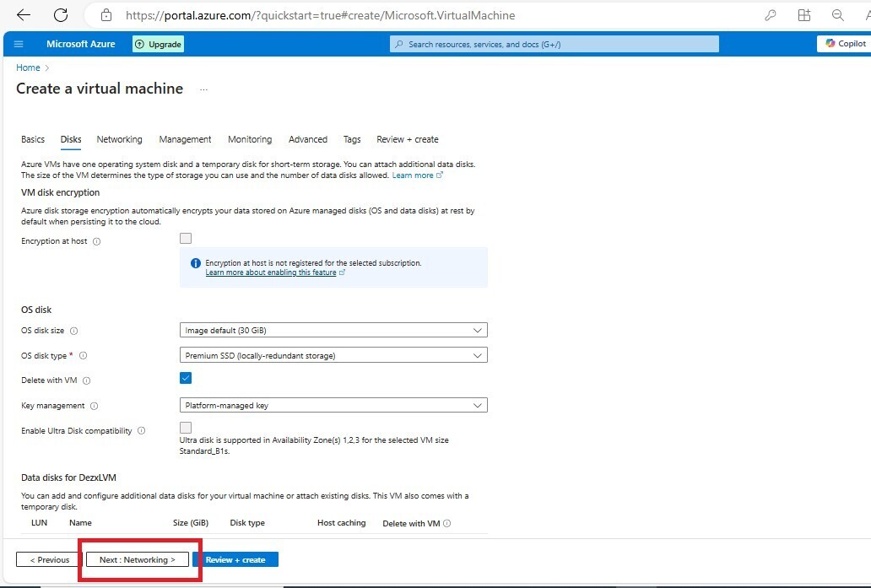The width and height of the screenshot is (871, 588).
Task: Click the Size (GiB) column header
Action: click(x=191, y=523)
